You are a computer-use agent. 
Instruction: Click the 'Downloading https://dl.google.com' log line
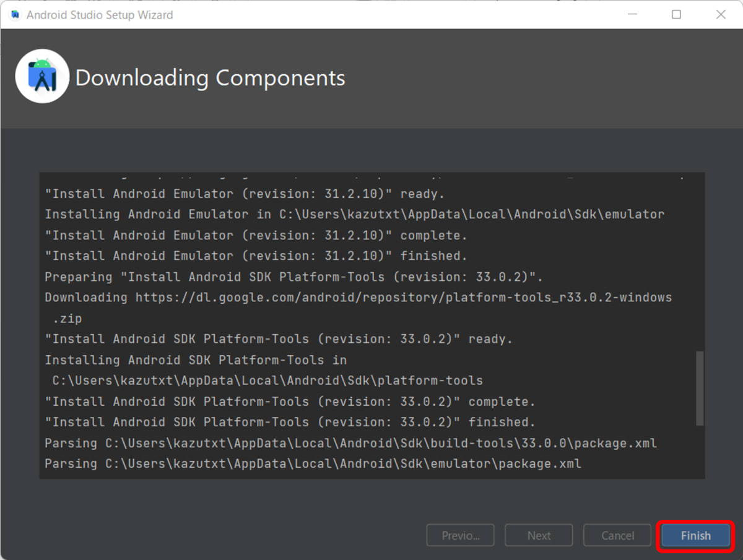pyautogui.click(x=358, y=297)
